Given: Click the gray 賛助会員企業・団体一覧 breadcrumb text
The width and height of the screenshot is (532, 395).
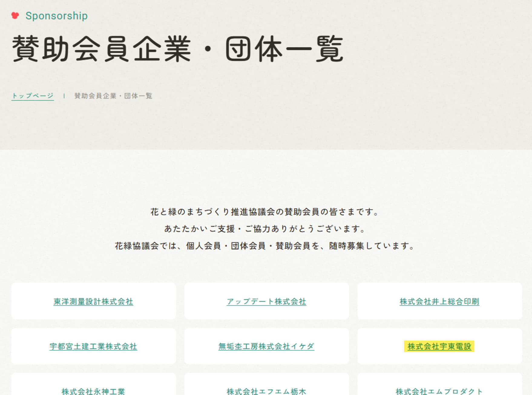Looking at the screenshot, I should click(x=113, y=96).
